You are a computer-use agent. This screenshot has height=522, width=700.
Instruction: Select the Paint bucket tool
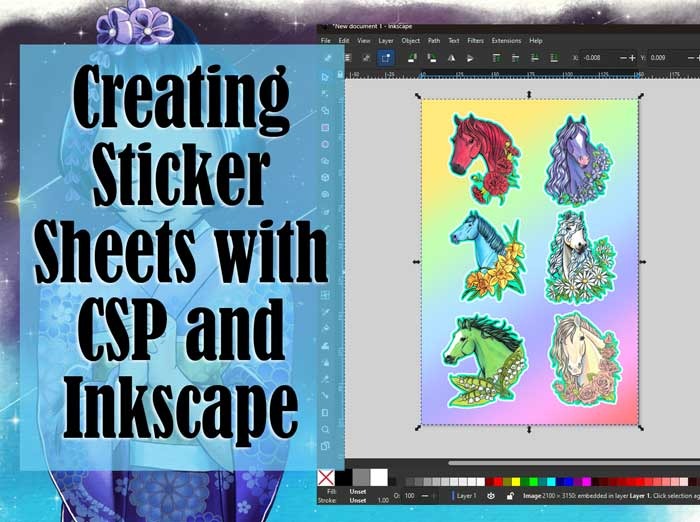pyautogui.click(x=325, y=329)
